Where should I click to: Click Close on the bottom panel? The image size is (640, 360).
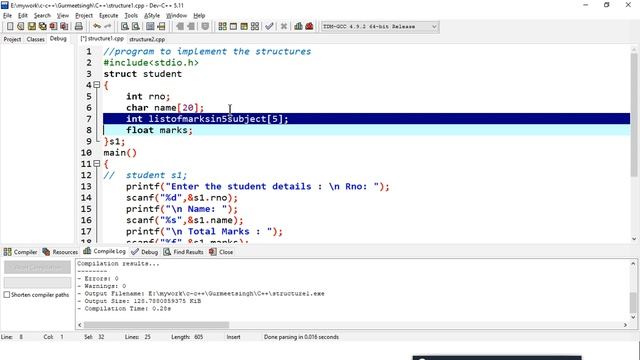coord(221,252)
